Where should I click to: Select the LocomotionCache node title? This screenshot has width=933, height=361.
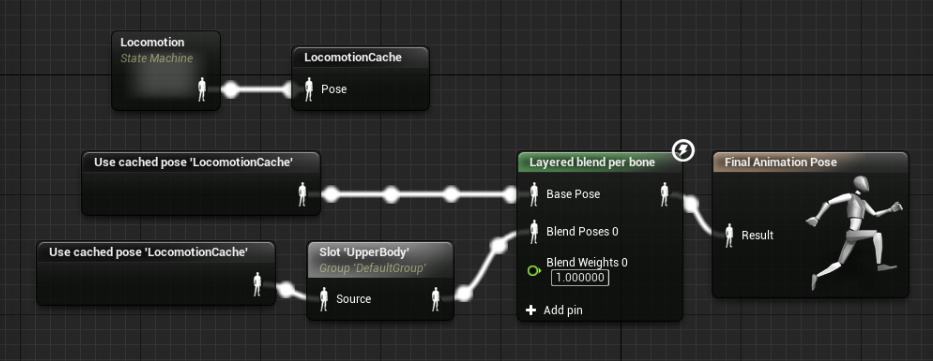tap(353, 58)
